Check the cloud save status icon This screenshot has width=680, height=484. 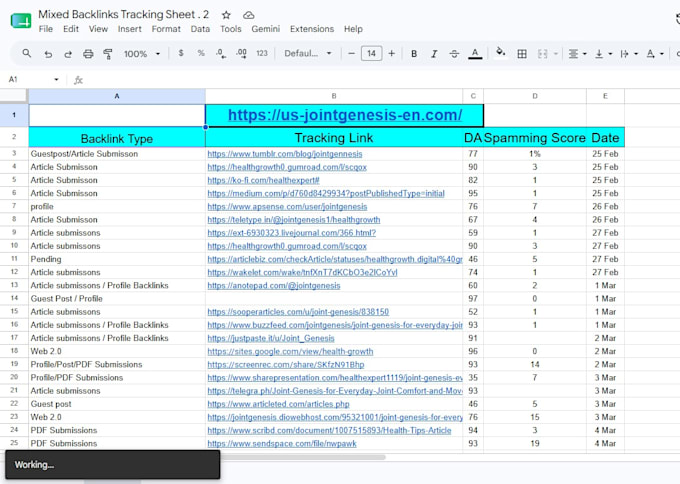[x=248, y=15]
